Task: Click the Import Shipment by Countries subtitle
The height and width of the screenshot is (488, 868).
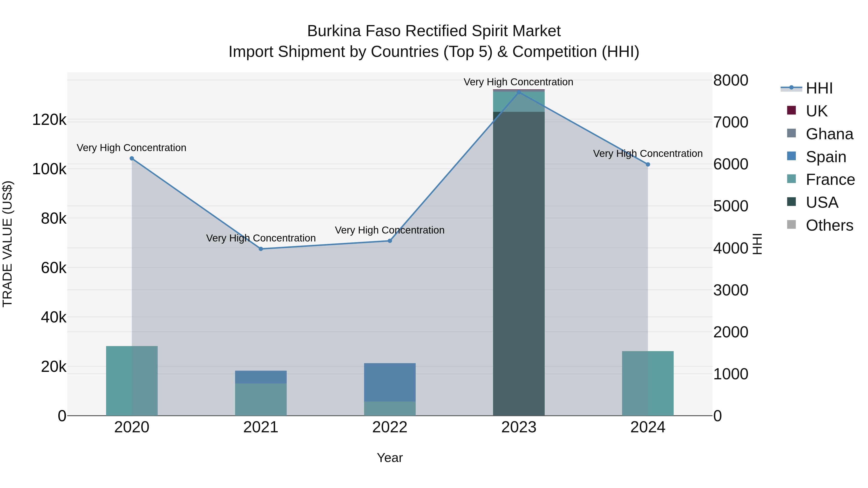Action: [434, 52]
